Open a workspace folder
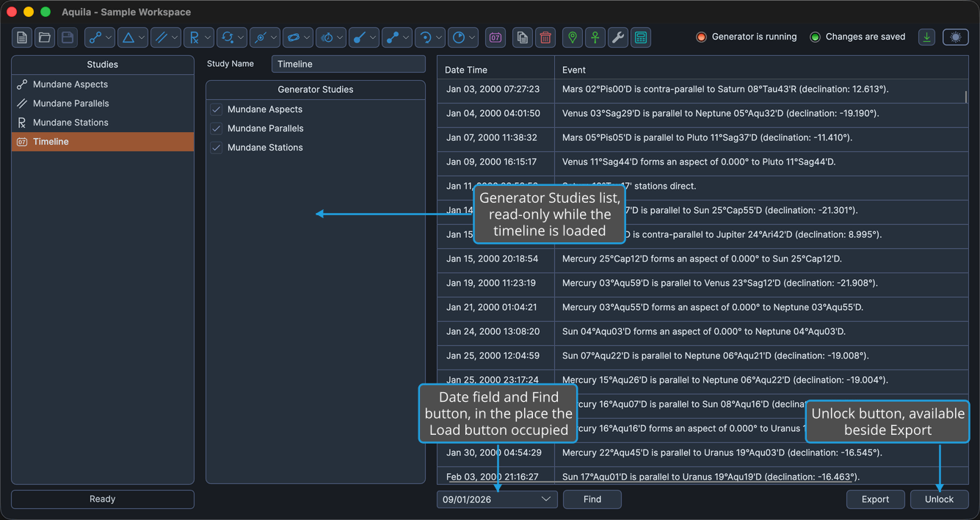Image resolution: width=980 pixels, height=520 pixels. point(45,37)
